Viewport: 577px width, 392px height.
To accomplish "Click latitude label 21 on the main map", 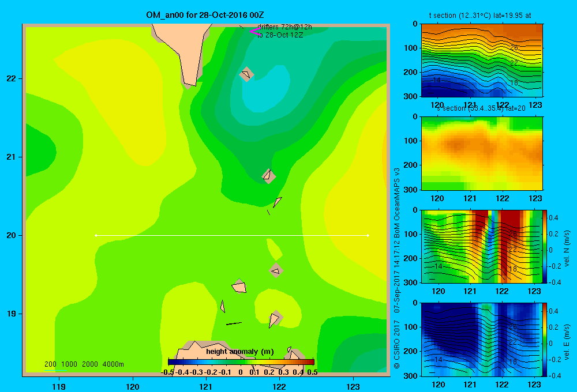I will click(x=12, y=157).
